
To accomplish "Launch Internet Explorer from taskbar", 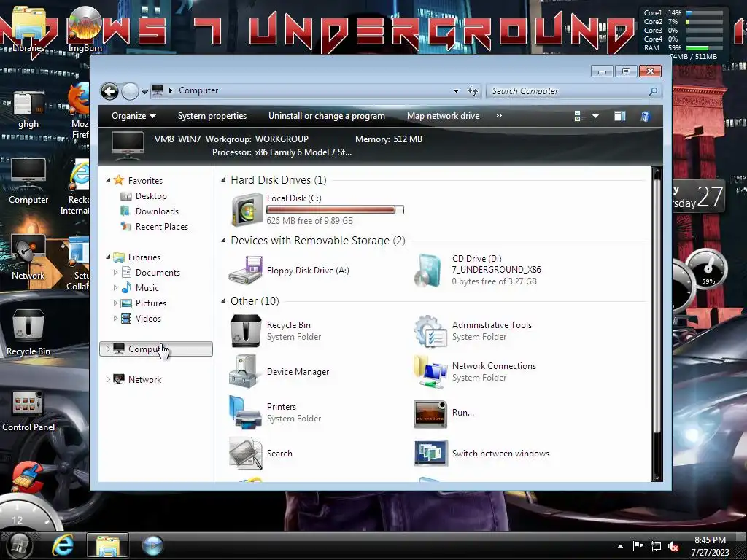I will point(63,545).
